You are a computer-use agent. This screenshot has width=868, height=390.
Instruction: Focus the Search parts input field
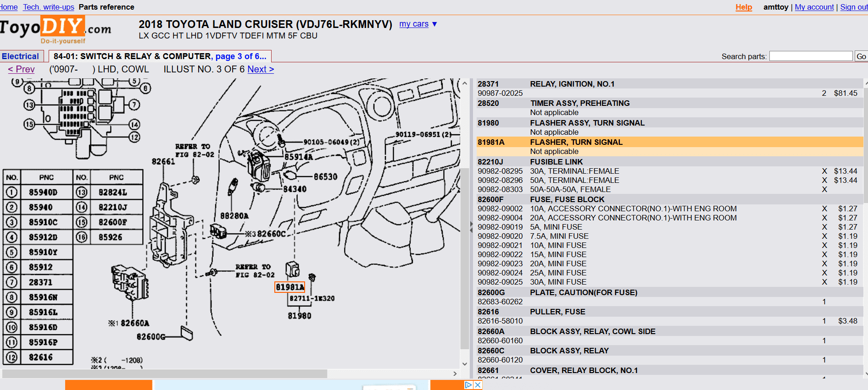(811, 56)
